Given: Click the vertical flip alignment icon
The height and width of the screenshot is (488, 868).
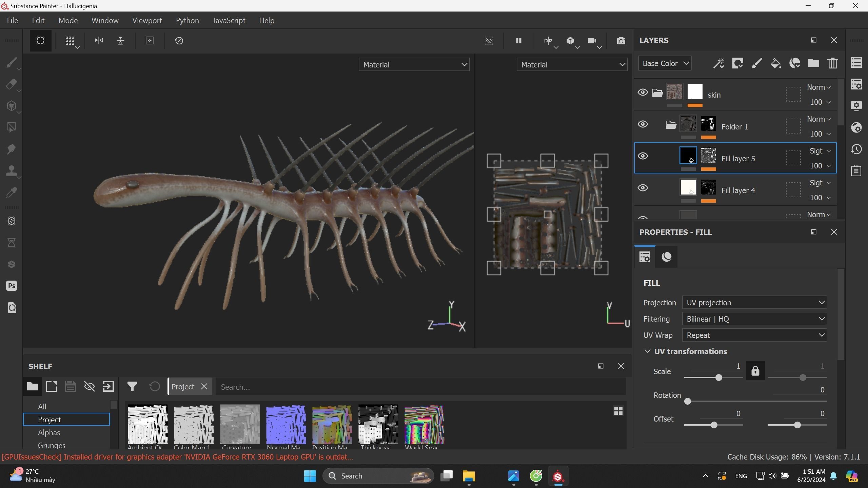Looking at the screenshot, I should (x=120, y=41).
